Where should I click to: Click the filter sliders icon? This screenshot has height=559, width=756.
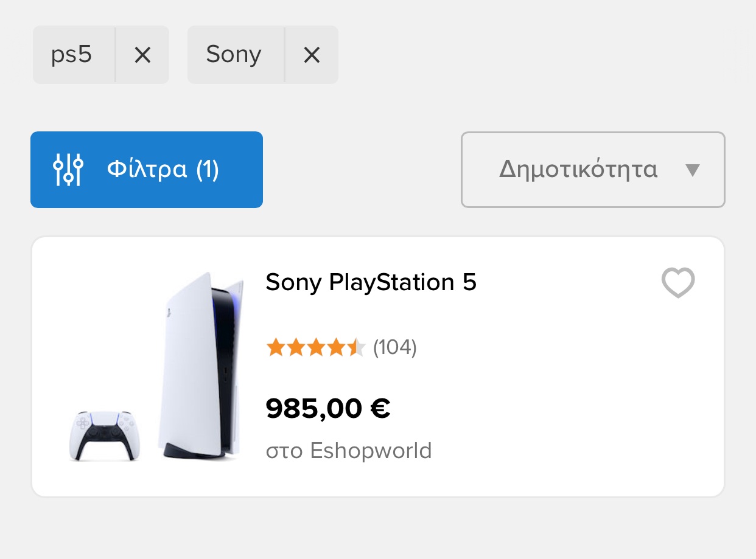pos(68,170)
